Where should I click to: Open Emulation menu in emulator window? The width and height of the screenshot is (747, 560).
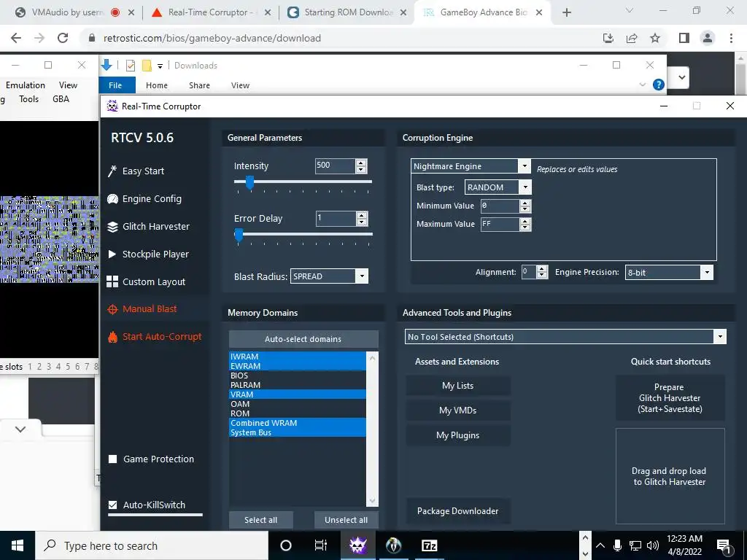tap(26, 85)
